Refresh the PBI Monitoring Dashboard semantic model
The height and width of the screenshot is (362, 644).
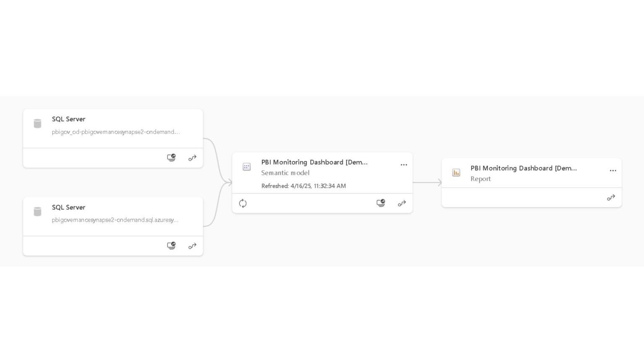pos(243,203)
